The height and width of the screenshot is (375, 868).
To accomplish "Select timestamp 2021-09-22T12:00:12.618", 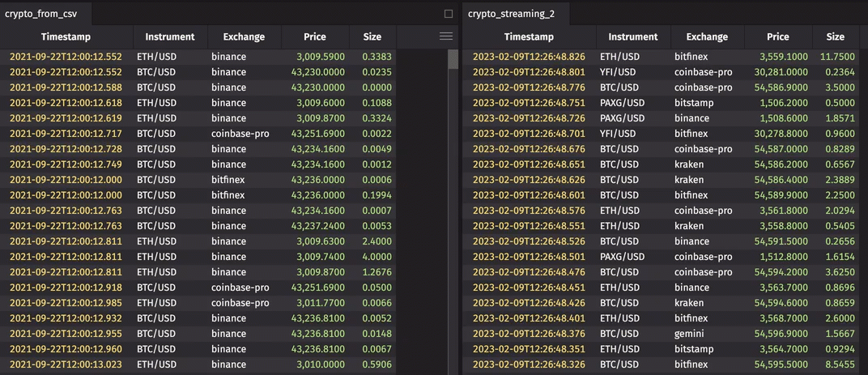I will [x=66, y=103].
